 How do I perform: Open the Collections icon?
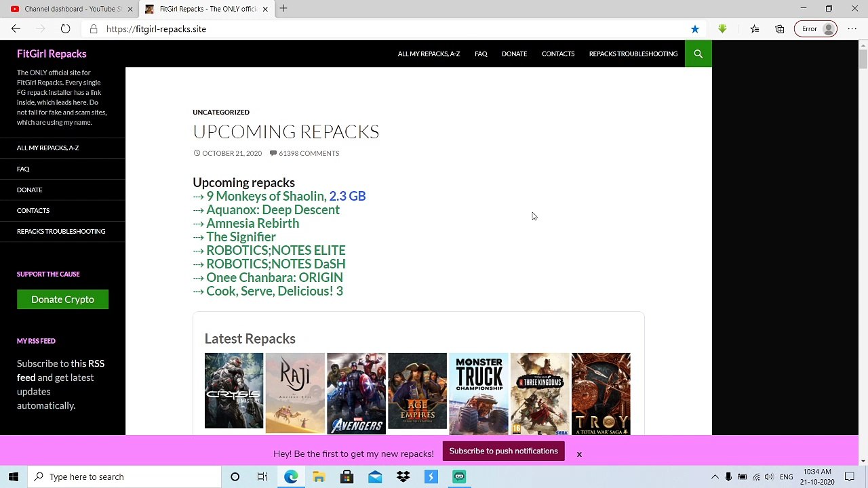[780, 29]
